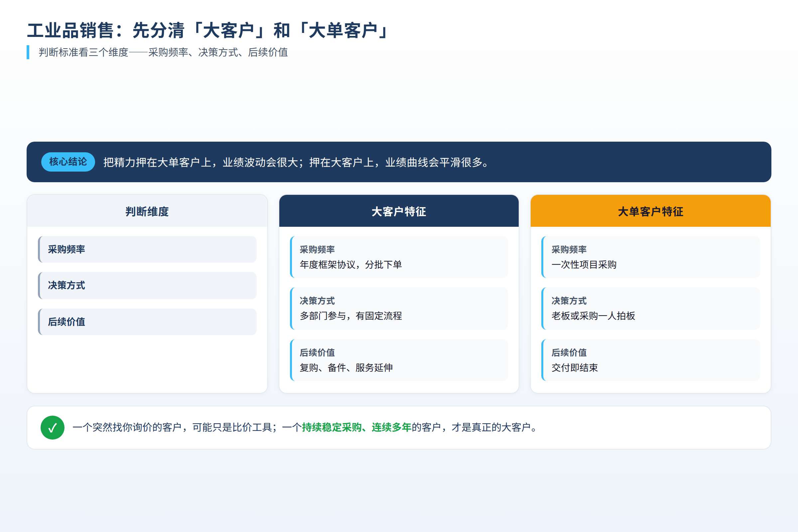Click the 后续价值 row under 判断维度
The image size is (798, 532).
pyautogui.click(x=147, y=322)
